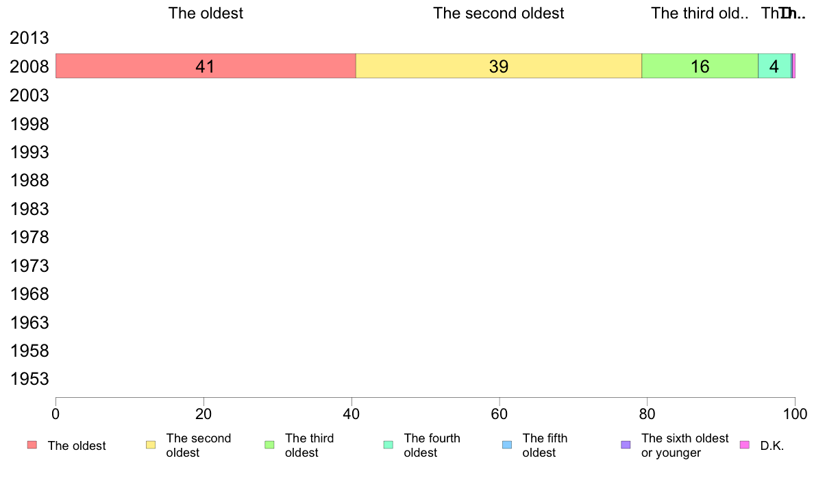Select the teal bar segment showing 4
The height and width of the screenshot is (504, 814).
(774, 66)
